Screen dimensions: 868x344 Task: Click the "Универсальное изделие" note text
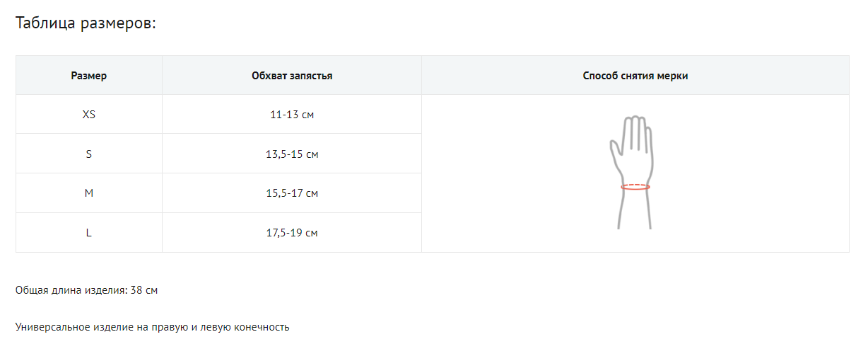[152, 327]
